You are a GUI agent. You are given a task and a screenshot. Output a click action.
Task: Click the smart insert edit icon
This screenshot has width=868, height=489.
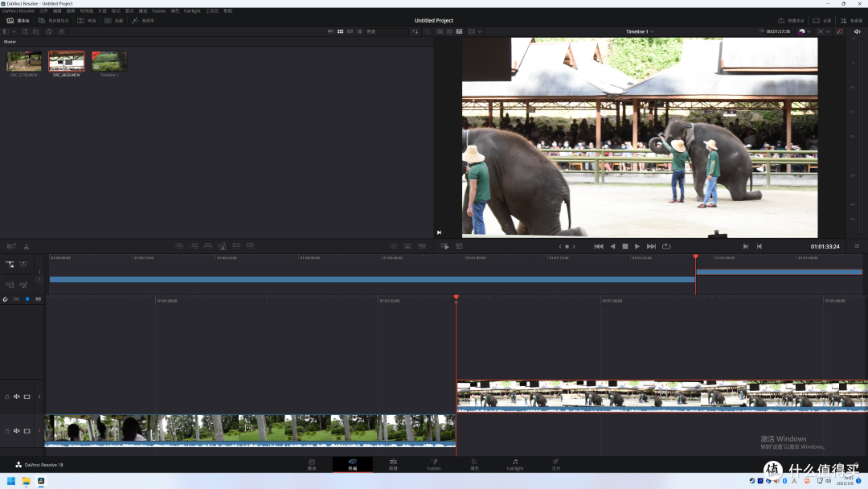[178, 246]
